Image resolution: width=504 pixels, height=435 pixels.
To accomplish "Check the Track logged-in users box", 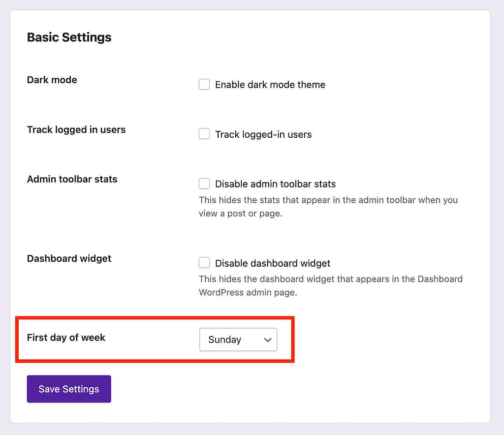I will click(x=204, y=134).
